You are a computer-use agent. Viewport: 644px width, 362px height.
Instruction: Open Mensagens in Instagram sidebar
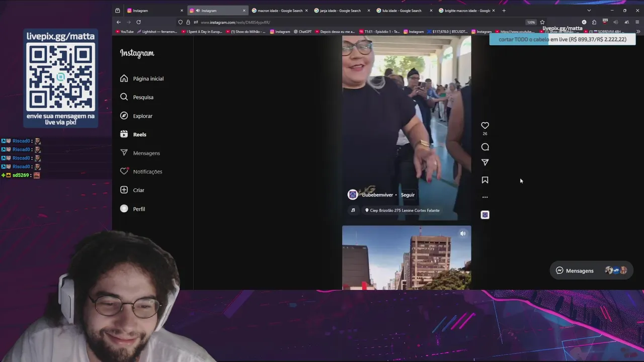(x=140, y=153)
